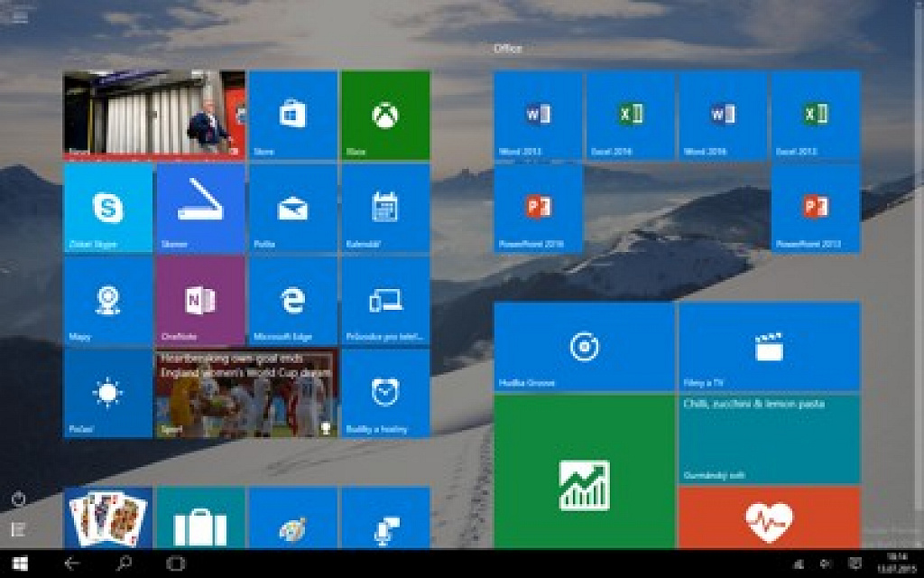Launch the purple OneNote tile
924x578 pixels.
200,301
